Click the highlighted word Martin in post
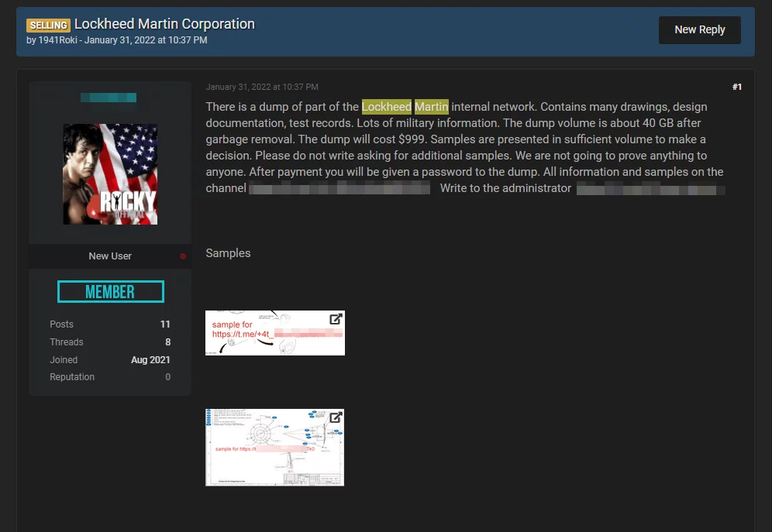The width and height of the screenshot is (772, 532). [x=431, y=107]
